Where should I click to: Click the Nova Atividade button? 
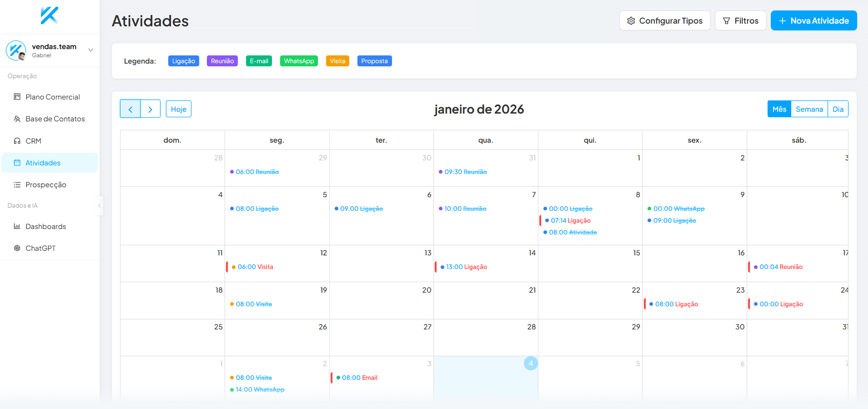(x=814, y=21)
